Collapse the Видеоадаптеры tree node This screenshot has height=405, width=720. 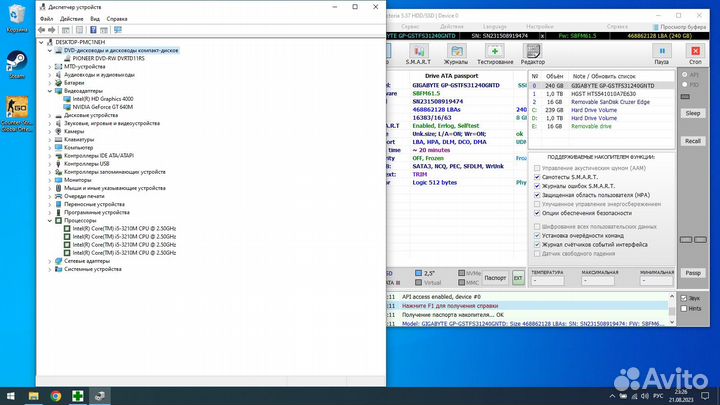click(x=50, y=90)
